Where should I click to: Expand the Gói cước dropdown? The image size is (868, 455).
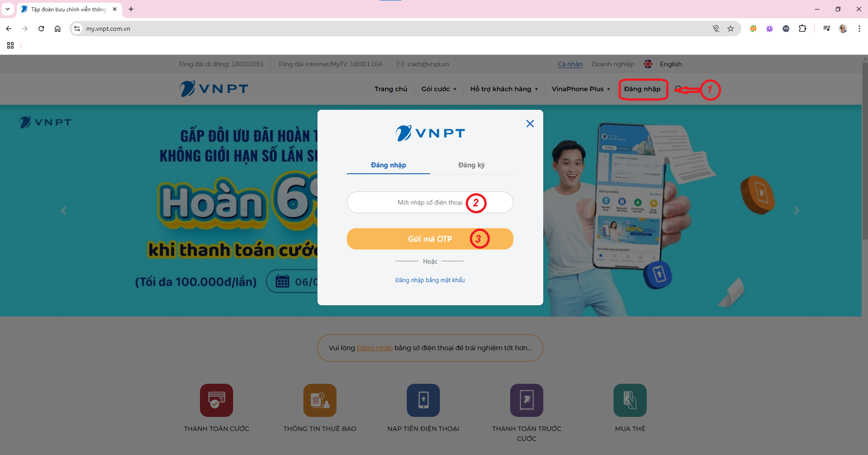439,89
